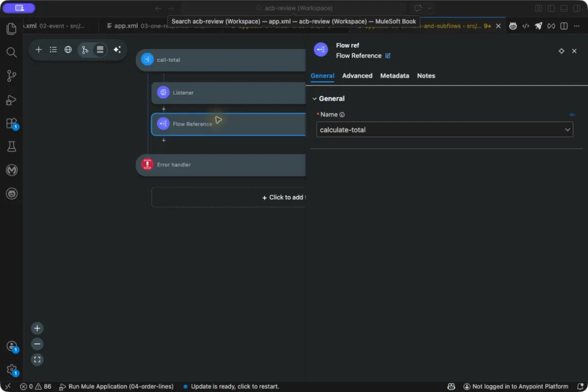Switch to the Notes tab
The image size is (588, 392).
point(426,76)
